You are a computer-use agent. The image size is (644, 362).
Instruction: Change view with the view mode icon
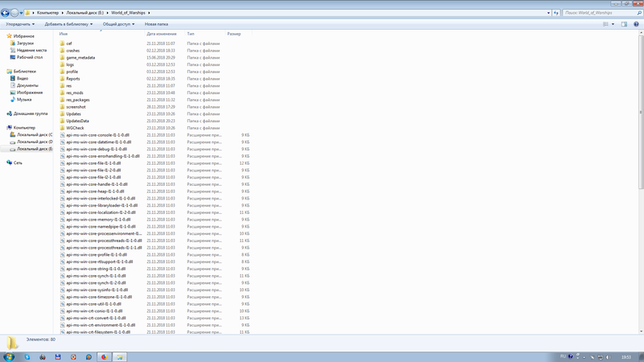click(x=605, y=24)
